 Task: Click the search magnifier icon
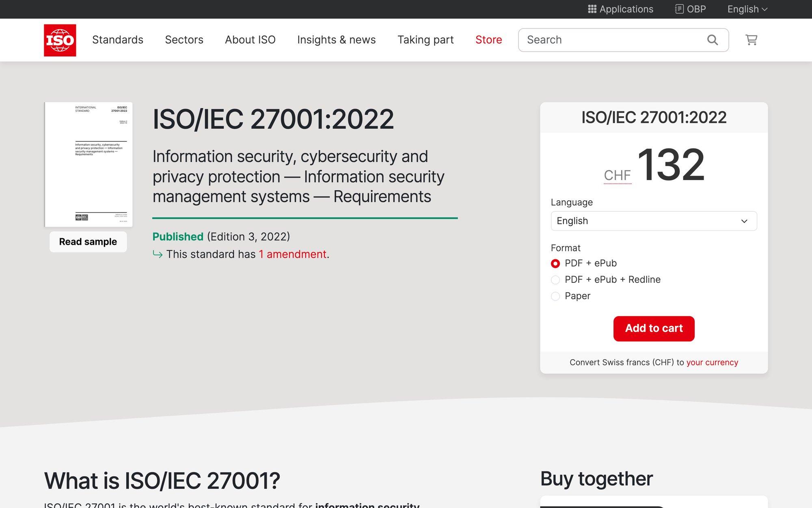pos(712,39)
